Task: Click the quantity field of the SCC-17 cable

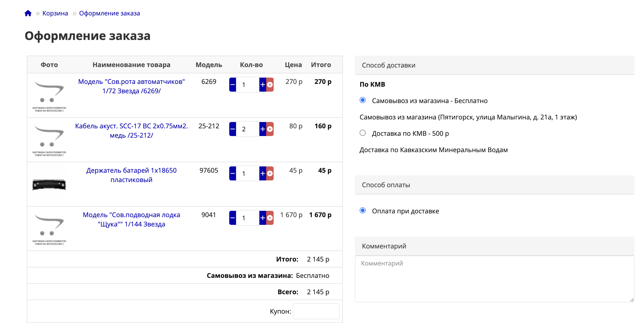Action: point(247,129)
